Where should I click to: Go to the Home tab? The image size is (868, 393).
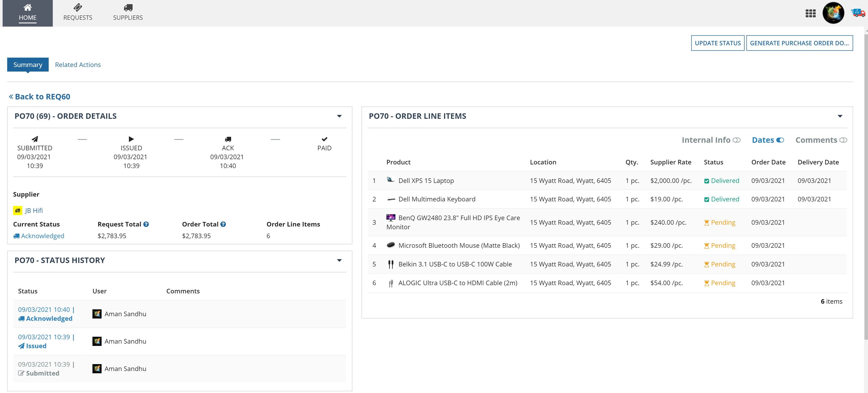pyautogui.click(x=28, y=13)
